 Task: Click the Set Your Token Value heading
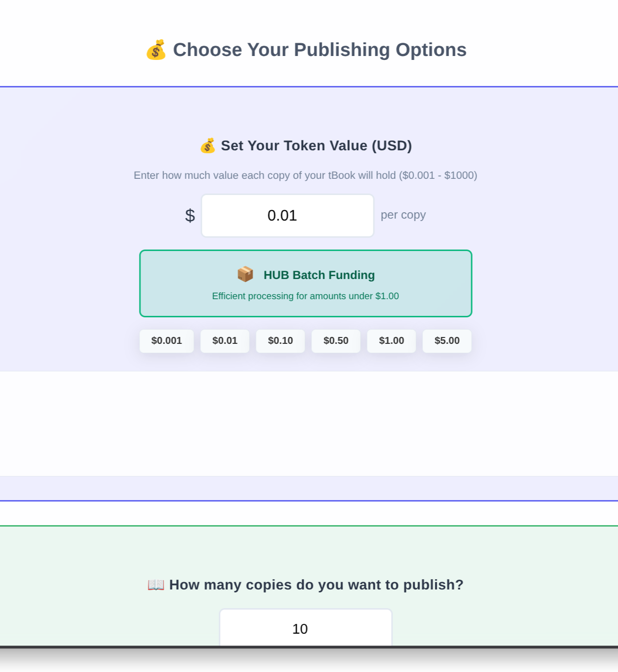tap(316, 146)
